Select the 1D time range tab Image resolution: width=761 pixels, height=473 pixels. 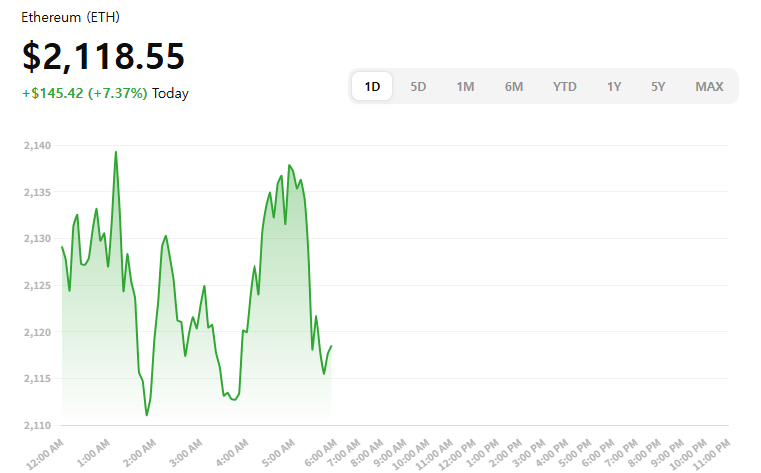pos(372,86)
